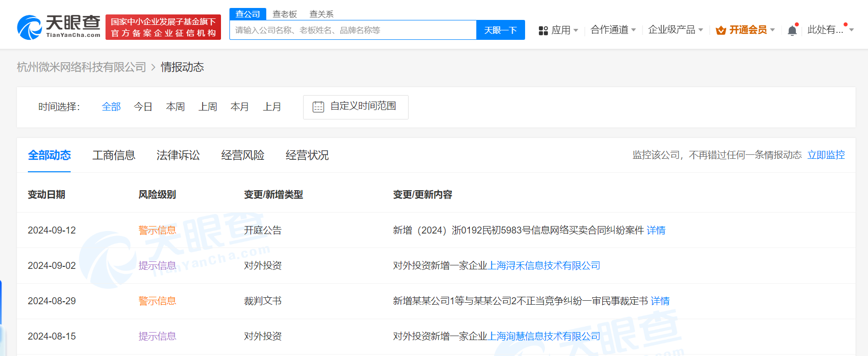Switch to the 查公司 search tab

pyautogui.click(x=248, y=14)
